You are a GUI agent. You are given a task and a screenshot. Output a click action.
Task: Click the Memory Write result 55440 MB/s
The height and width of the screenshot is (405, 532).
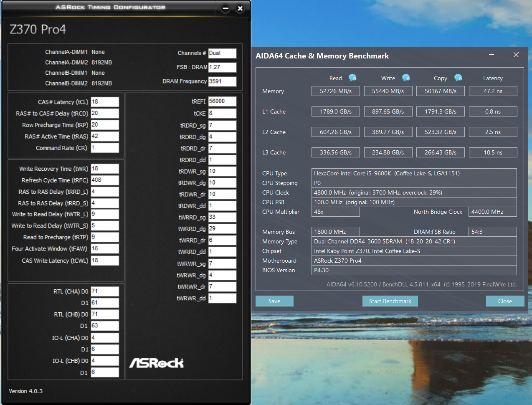[388, 91]
